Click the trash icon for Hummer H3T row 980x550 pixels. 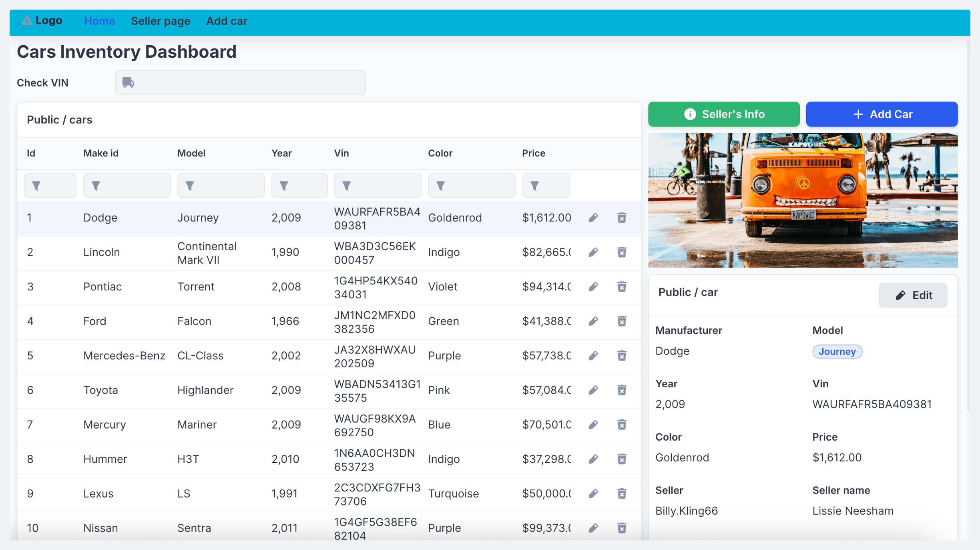point(622,459)
